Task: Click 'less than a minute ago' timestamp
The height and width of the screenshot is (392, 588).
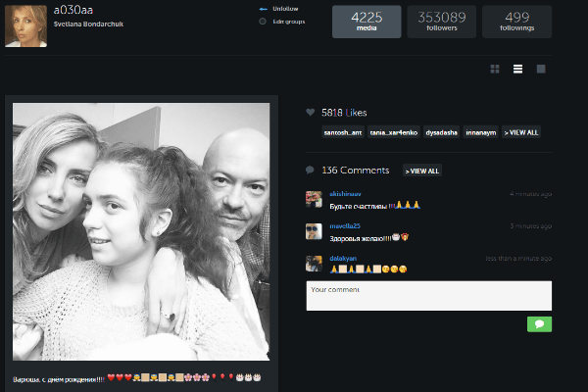Action: click(x=518, y=259)
